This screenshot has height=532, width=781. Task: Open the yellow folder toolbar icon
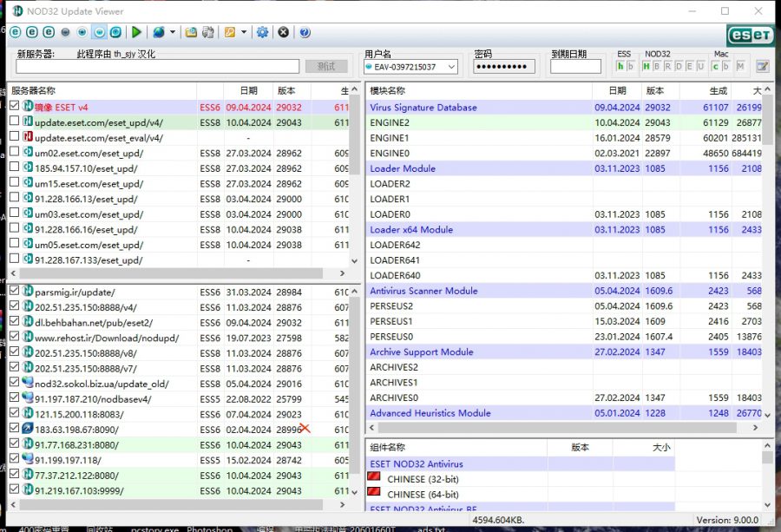[191, 32]
